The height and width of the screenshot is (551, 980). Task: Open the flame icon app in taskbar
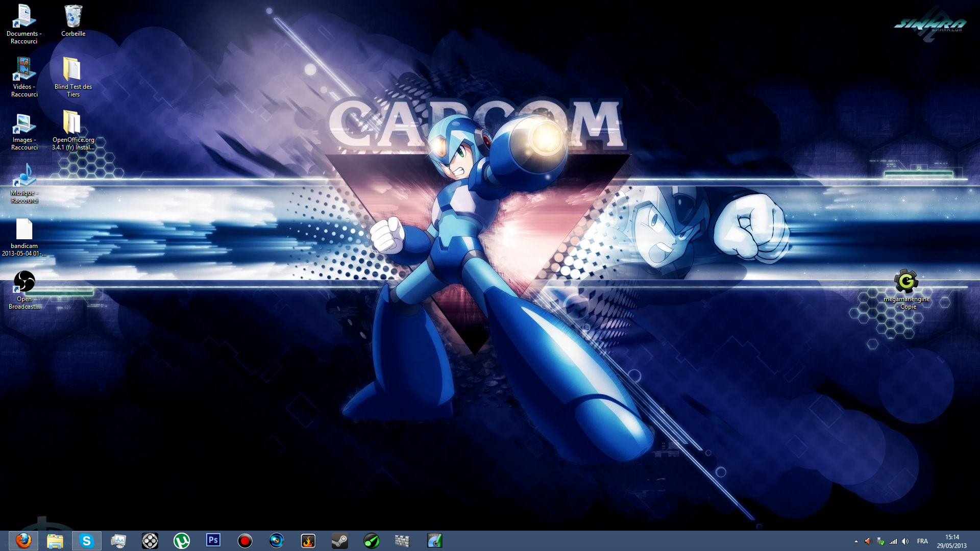point(308,541)
